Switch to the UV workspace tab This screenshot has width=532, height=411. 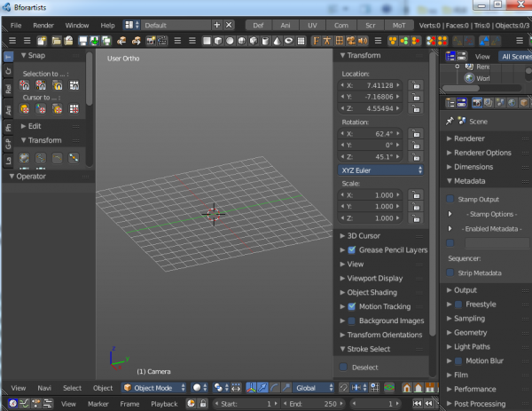(313, 26)
